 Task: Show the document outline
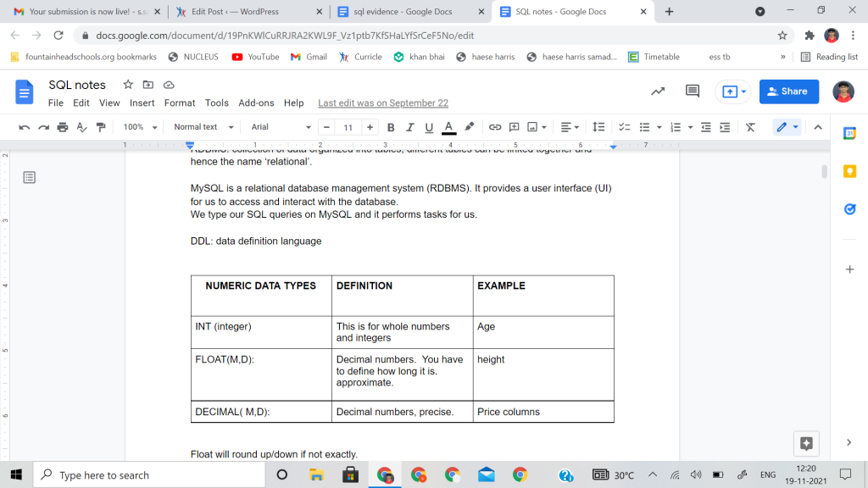point(30,178)
